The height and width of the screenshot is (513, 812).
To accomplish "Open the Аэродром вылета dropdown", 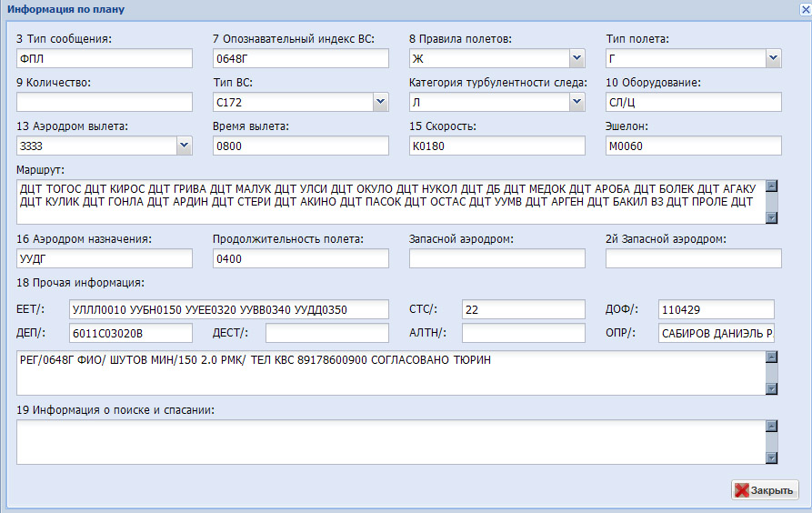I will 184,146.
